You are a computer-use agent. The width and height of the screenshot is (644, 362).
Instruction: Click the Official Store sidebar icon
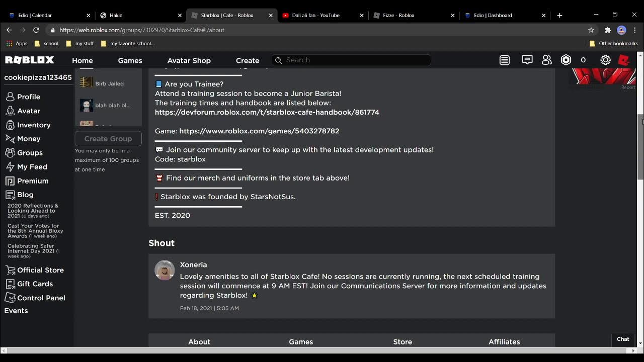(10, 270)
